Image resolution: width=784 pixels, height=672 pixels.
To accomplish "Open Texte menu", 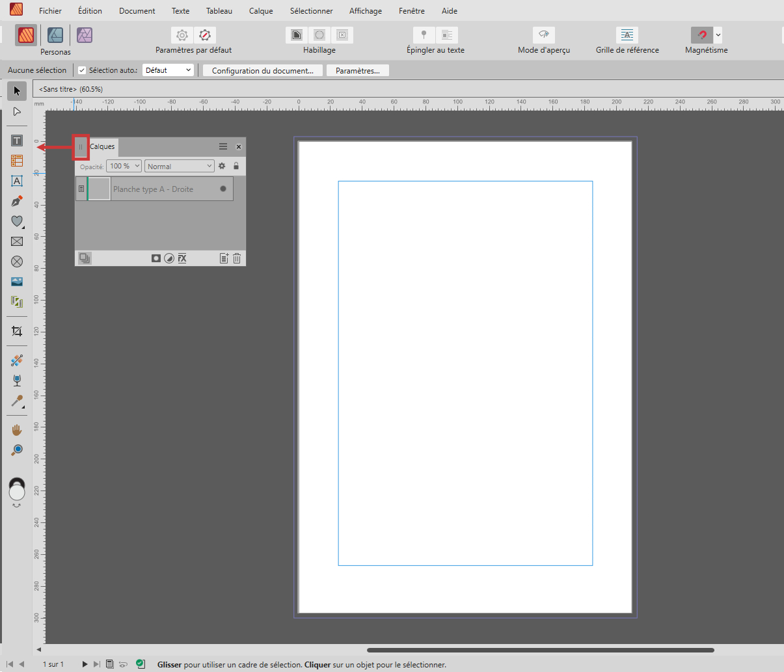I will click(x=181, y=11).
